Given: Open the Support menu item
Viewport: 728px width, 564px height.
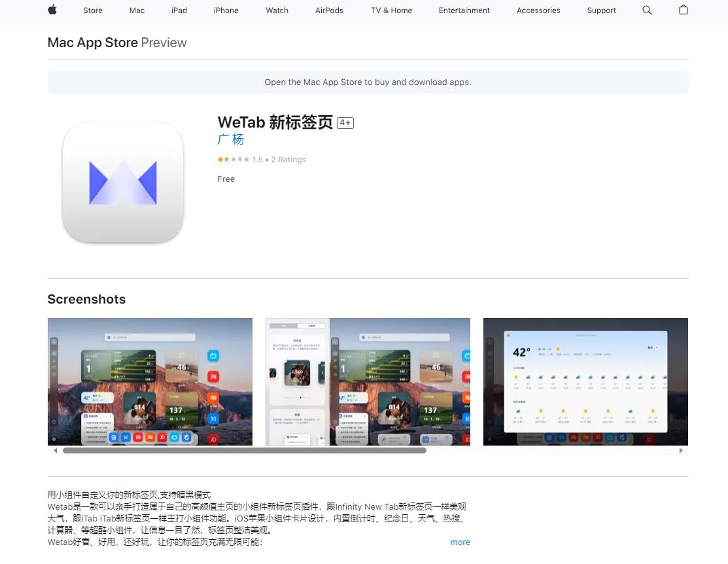Looking at the screenshot, I should [601, 10].
